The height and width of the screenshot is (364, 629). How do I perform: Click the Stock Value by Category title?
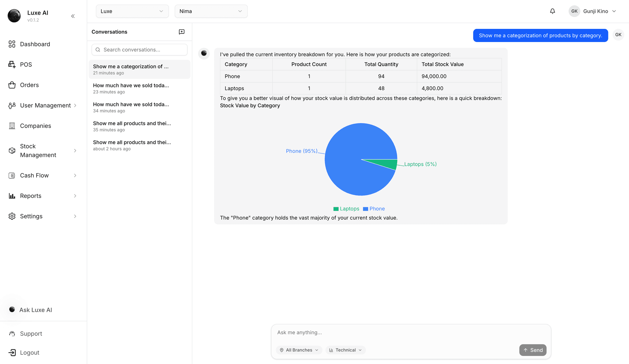250,106
